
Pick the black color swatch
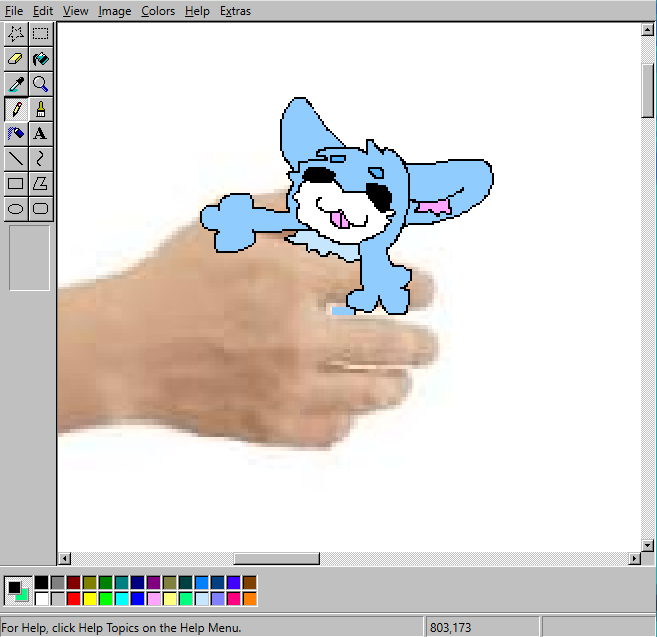41,583
